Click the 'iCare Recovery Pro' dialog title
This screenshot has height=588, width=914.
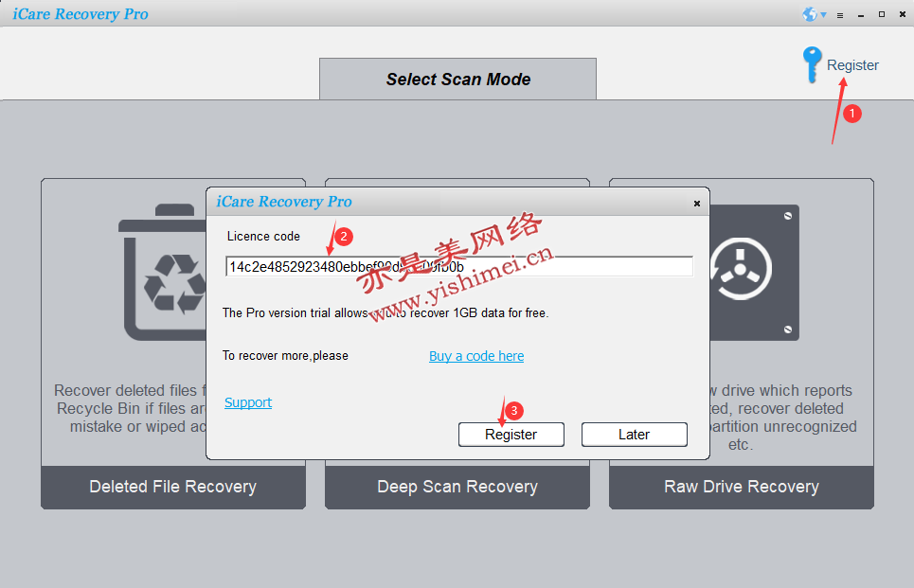[x=284, y=202]
